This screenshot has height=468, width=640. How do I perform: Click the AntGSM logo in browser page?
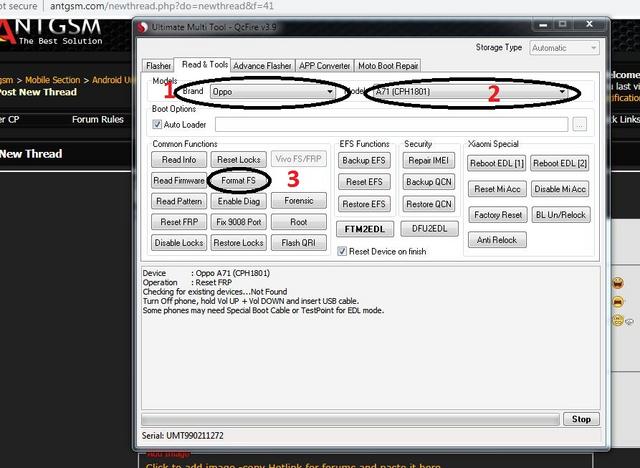51,32
